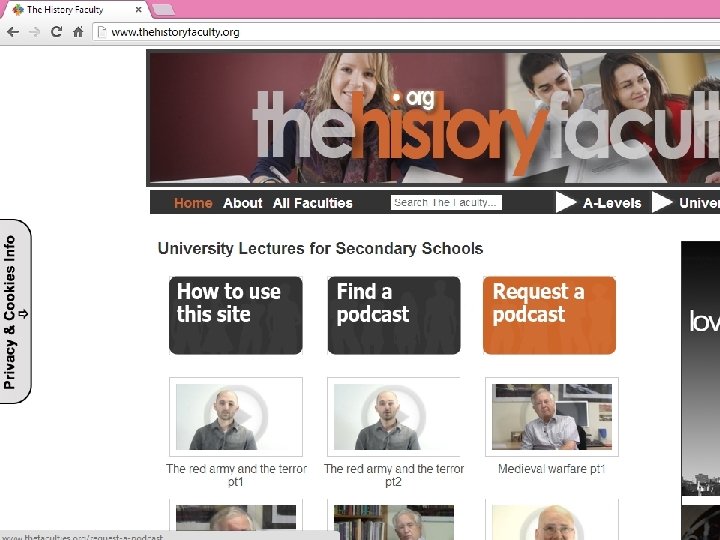The height and width of the screenshot is (540, 720).
Task: Open the browser home page icon
Action: click(x=79, y=32)
